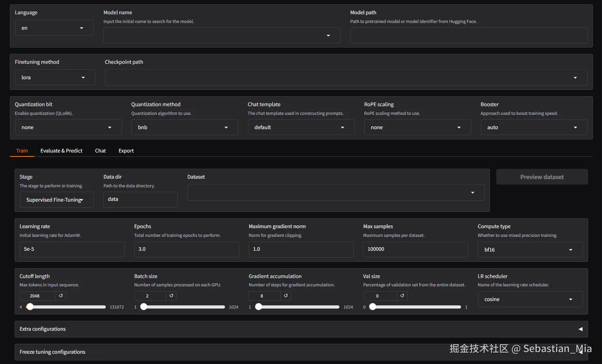Image resolution: width=602 pixels, height=364 pixels.
Task: Click the Preview dataset button
Action: 542,177
